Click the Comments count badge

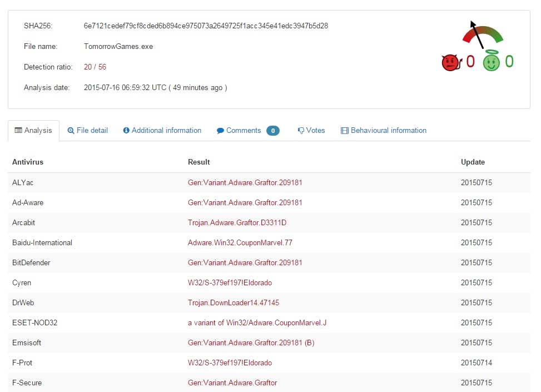(x=273, y=131)
